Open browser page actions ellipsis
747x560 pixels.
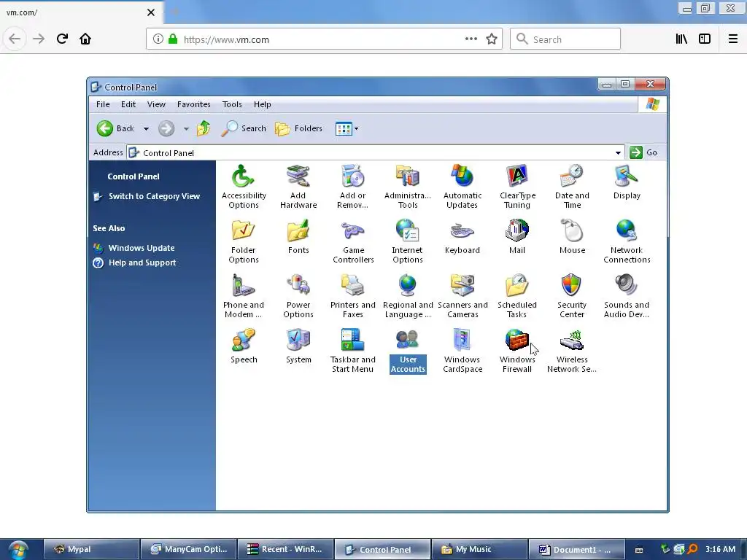471,39
